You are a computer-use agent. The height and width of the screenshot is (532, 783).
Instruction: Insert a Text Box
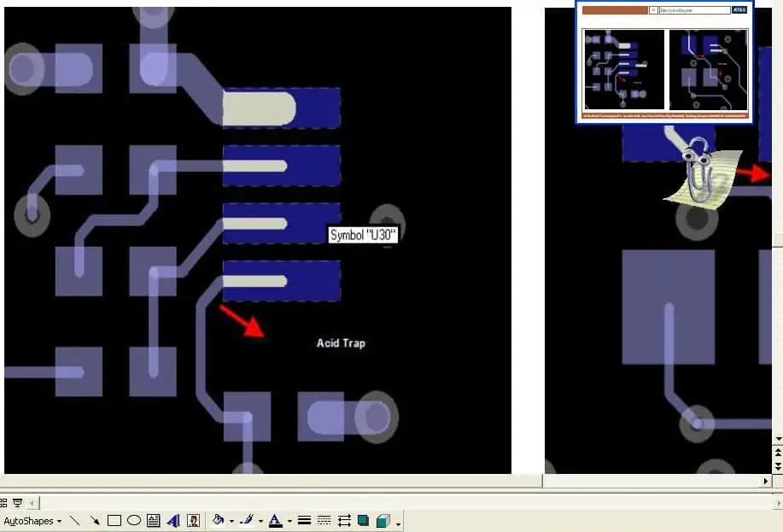coord(154,521)
